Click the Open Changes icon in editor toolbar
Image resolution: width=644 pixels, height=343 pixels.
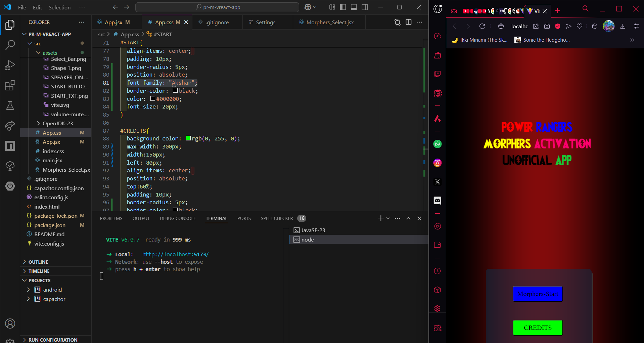click(398, 22)
